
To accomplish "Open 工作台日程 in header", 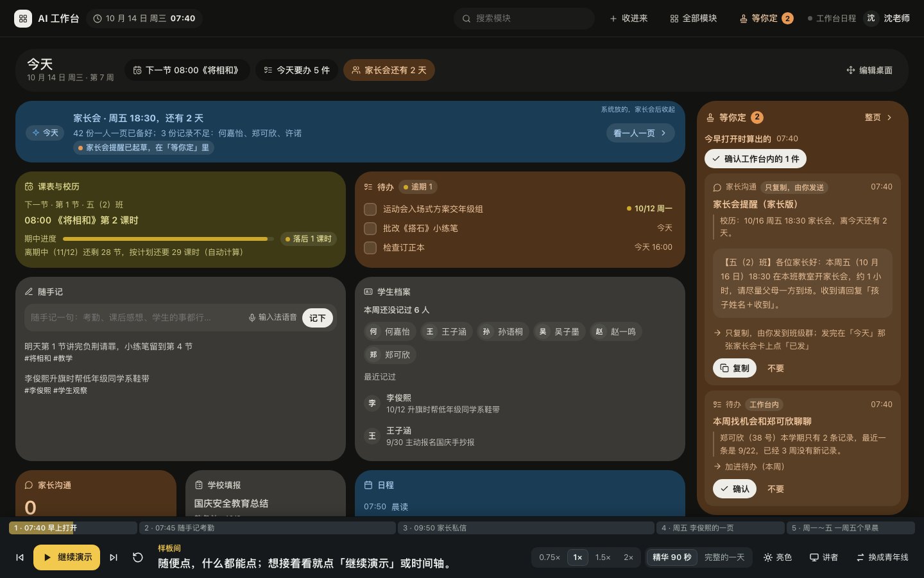I will (x=832, y=19).
